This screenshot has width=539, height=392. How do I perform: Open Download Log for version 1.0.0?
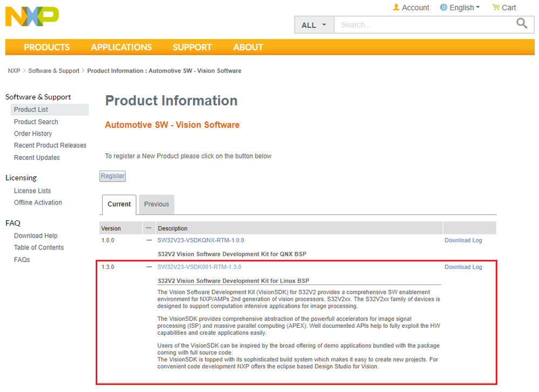coord(463,240)
